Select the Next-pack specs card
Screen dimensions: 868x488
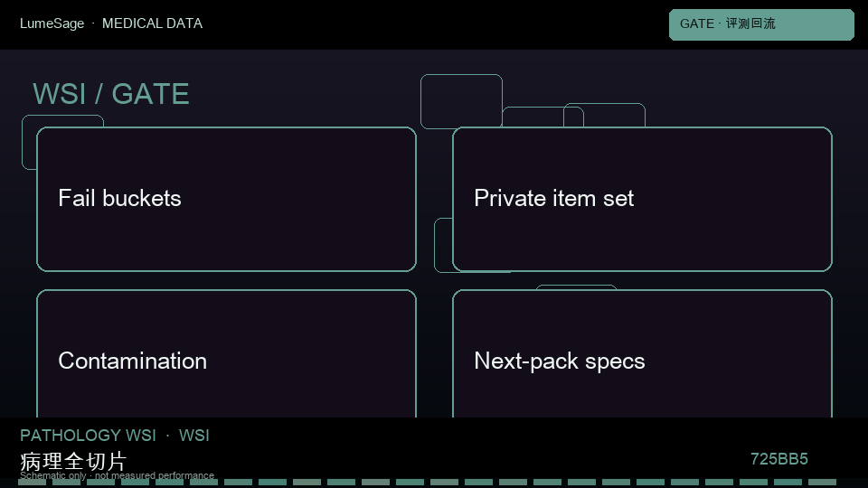(x=642, y=354)
